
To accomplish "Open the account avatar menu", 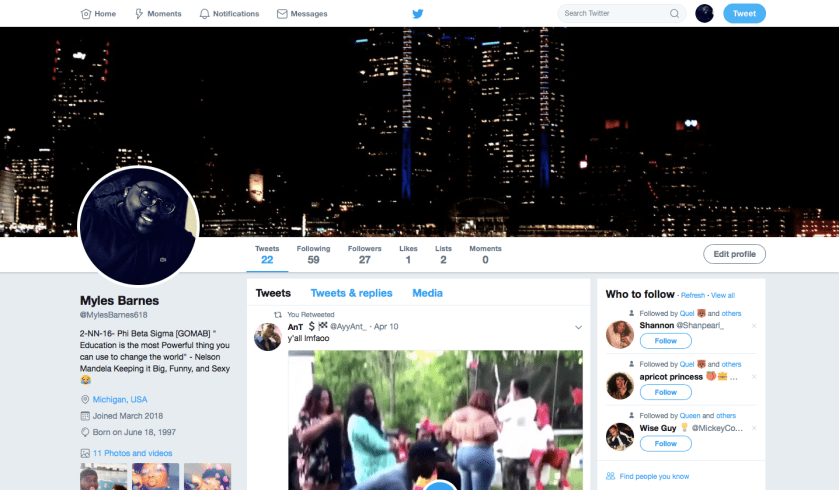I will click(704, 14).
